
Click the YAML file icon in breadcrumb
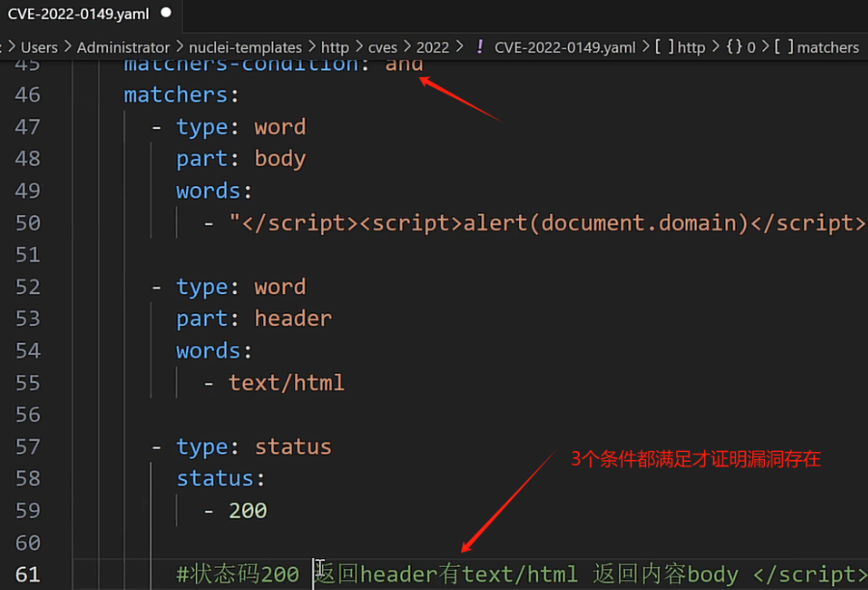click(480, 47)
